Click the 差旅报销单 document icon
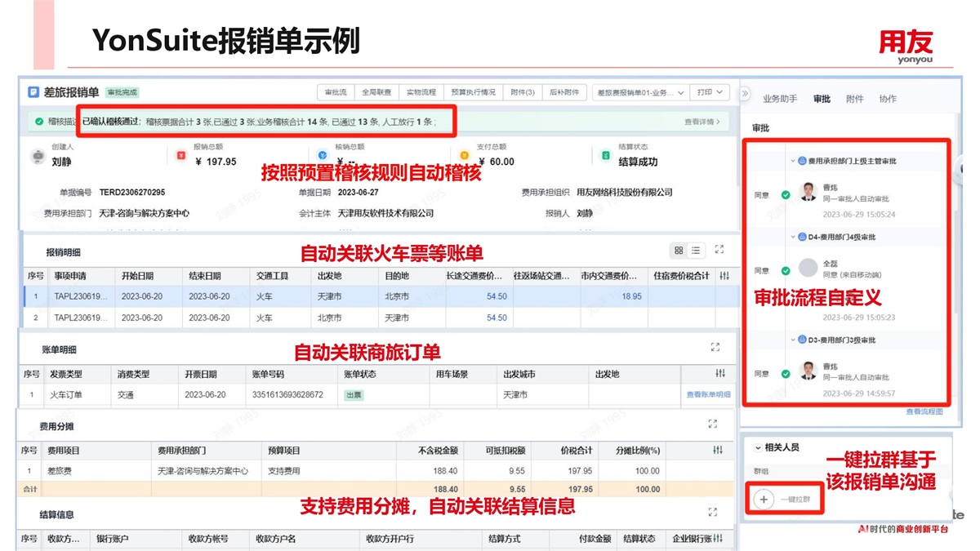980x551 pixels. (x=33, y=92)
